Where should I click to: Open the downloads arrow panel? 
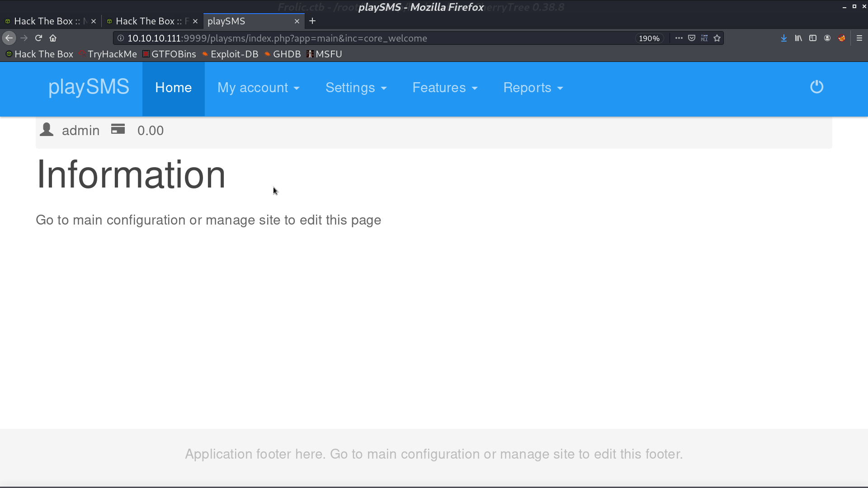click(x=784, y=38)
